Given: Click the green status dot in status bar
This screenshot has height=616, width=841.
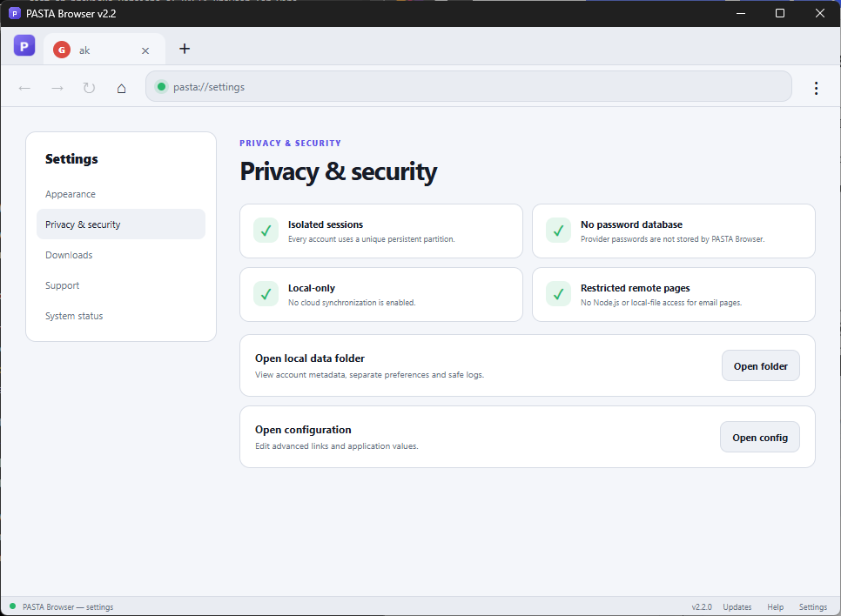Looking at the screenshot, I should [x=12, y=606].
